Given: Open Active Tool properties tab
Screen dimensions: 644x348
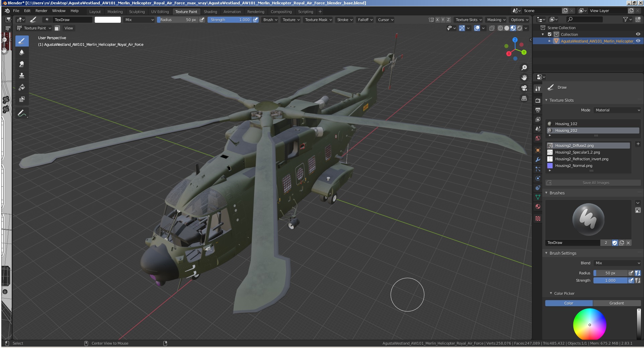Looking at the screenshot, I should [538, 88].
